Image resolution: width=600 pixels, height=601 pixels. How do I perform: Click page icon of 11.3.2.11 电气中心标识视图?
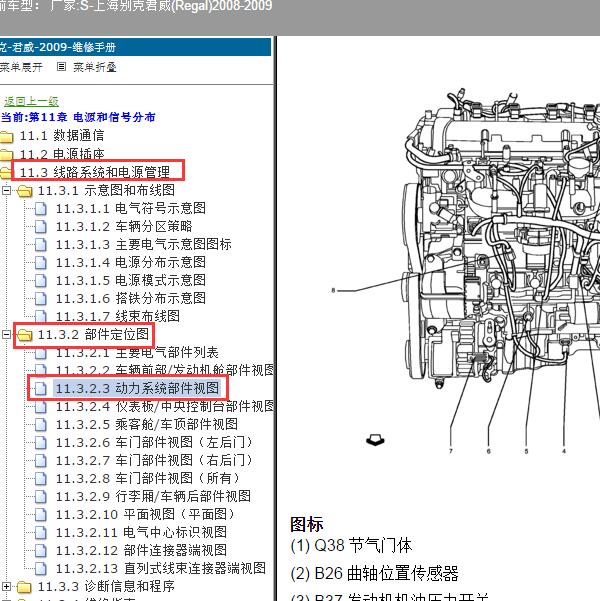pyautogui.click(x=41, y=533)
